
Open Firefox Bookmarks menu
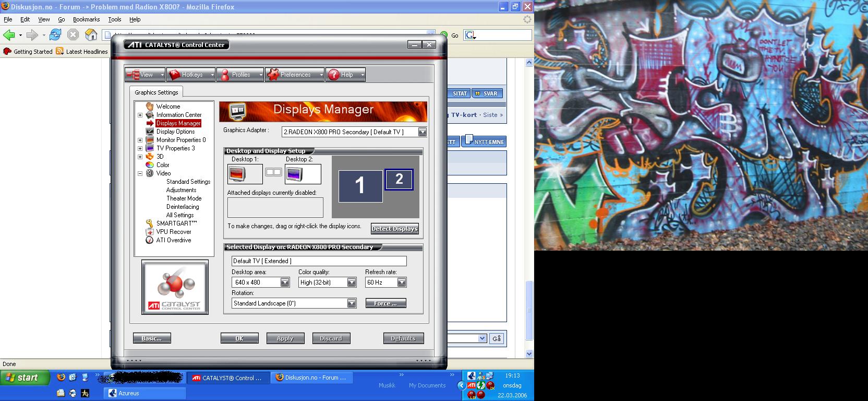click(x=86, y=19)
